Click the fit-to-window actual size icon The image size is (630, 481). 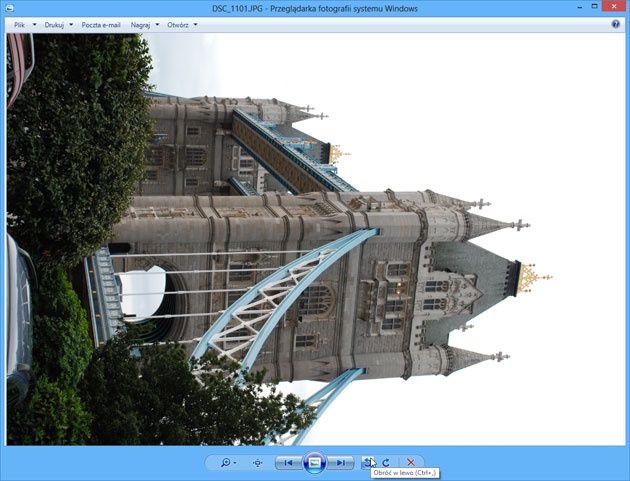click(x=258, y=463)
